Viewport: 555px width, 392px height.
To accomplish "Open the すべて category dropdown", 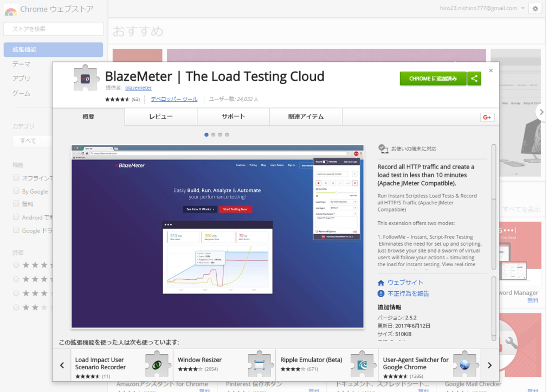I will 33,140.
